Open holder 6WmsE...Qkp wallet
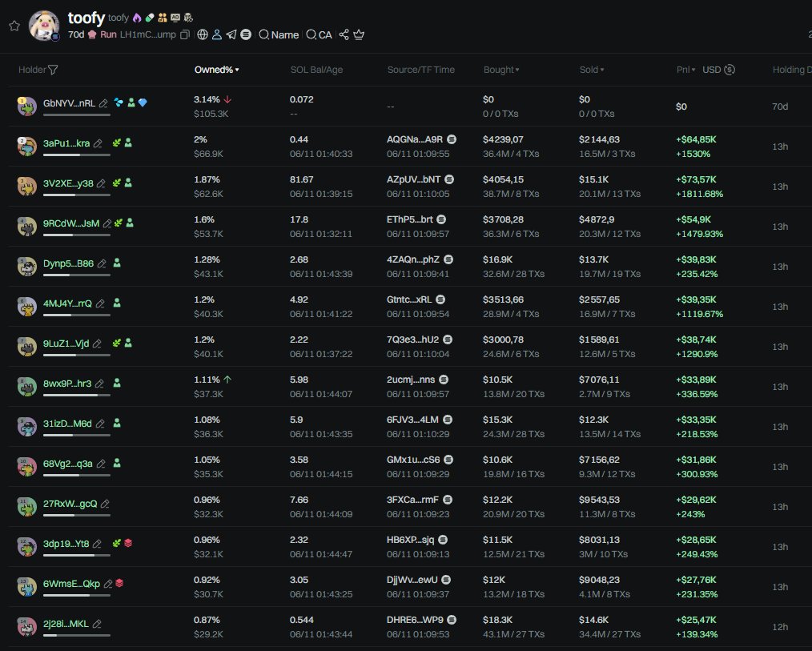Screen dimensions: 812x651 coord(71,584)
